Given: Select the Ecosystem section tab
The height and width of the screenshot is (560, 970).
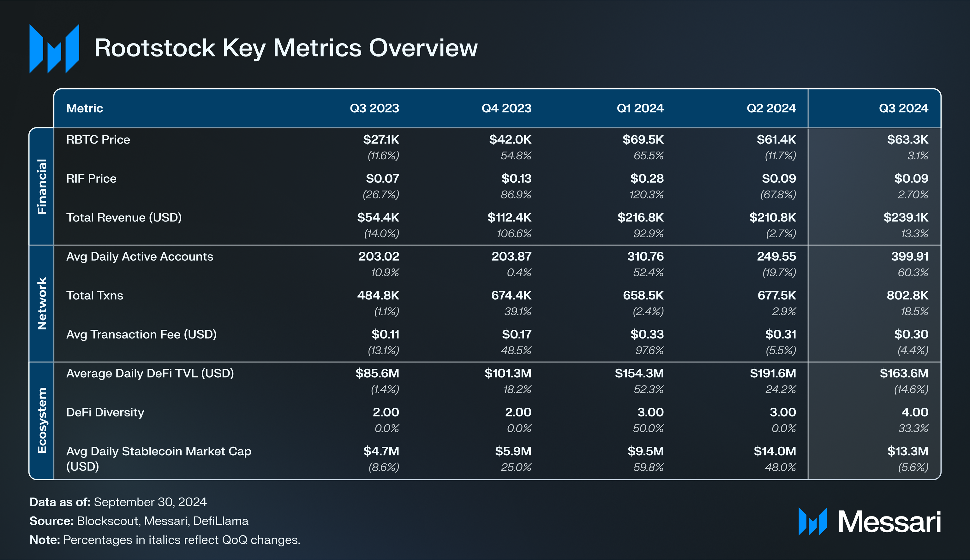Looking at the screenshot, I should (x=42, y=420).
